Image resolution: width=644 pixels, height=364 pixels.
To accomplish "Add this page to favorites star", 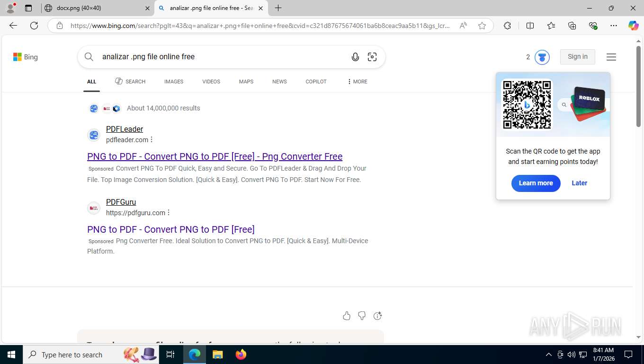I will tap(482, 26).
